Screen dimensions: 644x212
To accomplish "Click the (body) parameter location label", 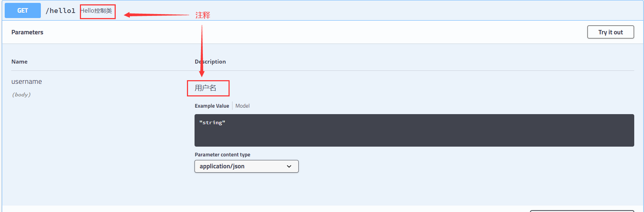I will 21,95.
